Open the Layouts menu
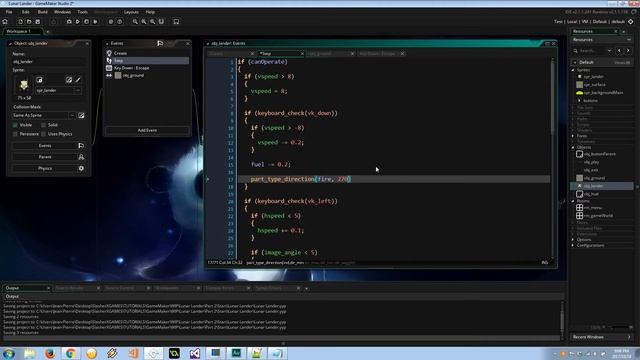The image size is (640, 360). pos(131,12)
